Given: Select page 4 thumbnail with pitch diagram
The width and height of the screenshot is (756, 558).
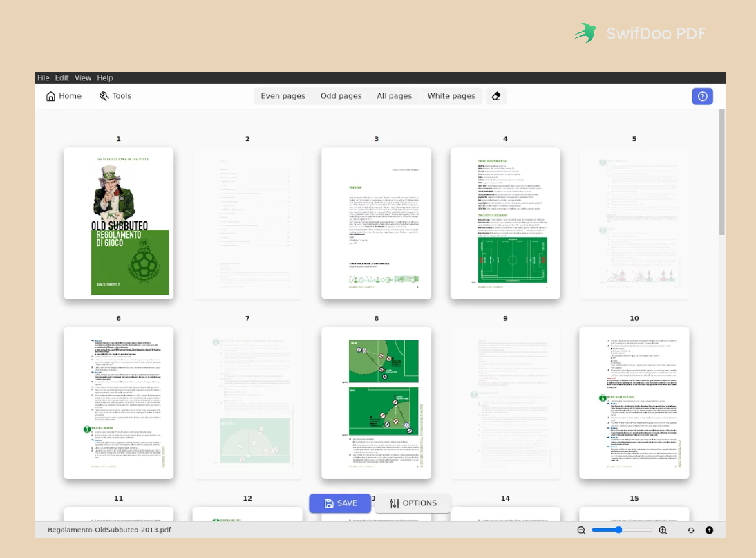Looking at the screenshot, I should click(505, 223).
